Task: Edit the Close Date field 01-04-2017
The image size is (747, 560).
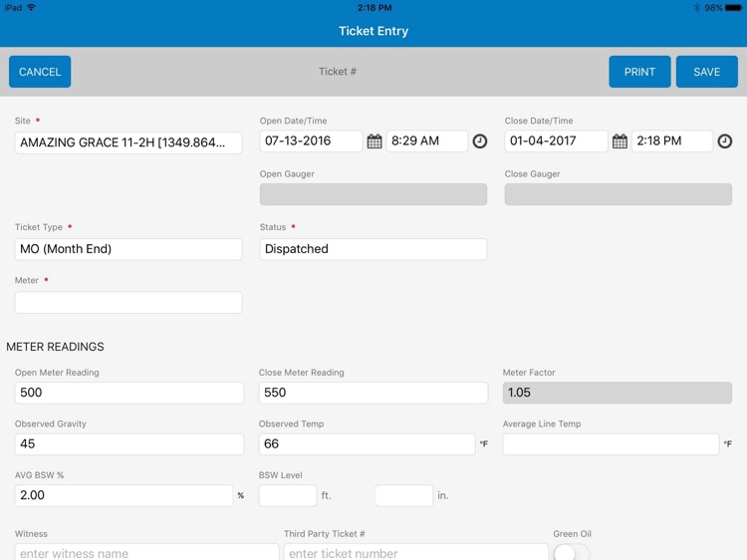Action: pyautogui.click(x=556, y=141)
